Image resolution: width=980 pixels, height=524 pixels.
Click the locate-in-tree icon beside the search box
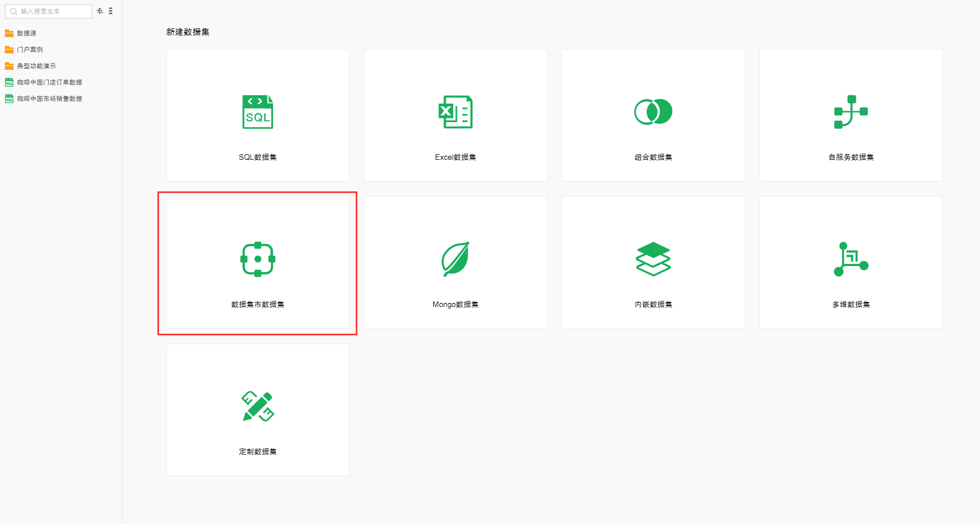100,11
